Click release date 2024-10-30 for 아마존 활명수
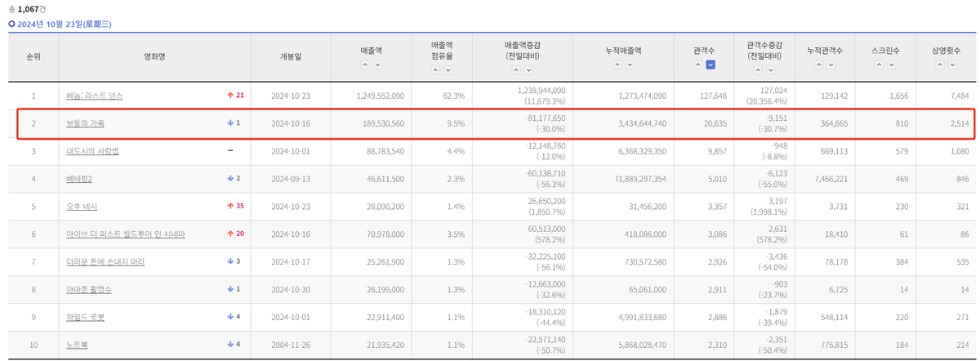 coord(291,290)
